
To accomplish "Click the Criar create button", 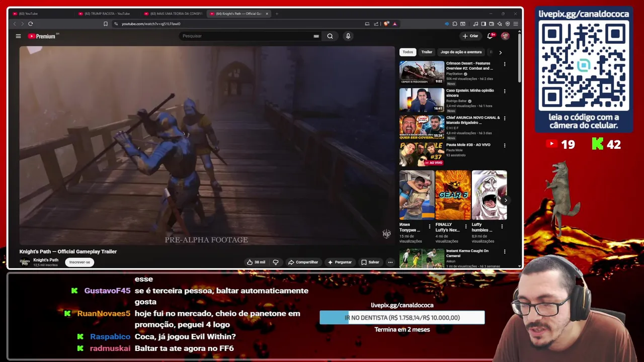I will click(x=470, y=36).
